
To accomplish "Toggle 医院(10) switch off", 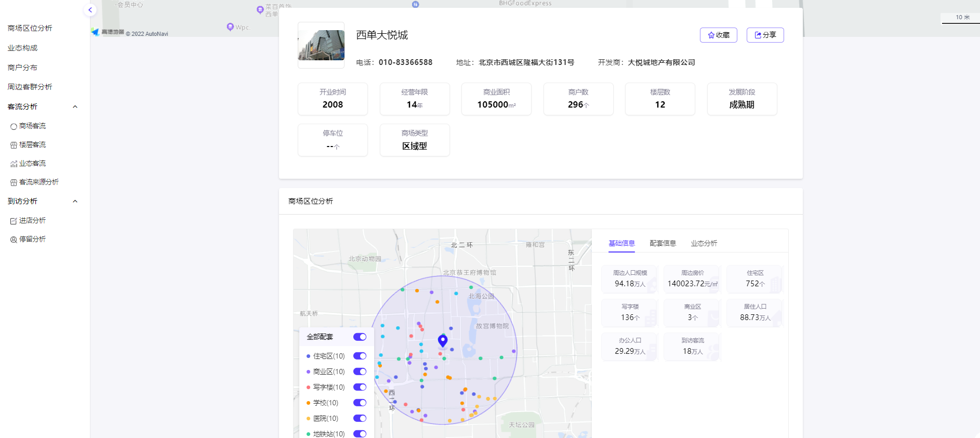I will point(360,418).
